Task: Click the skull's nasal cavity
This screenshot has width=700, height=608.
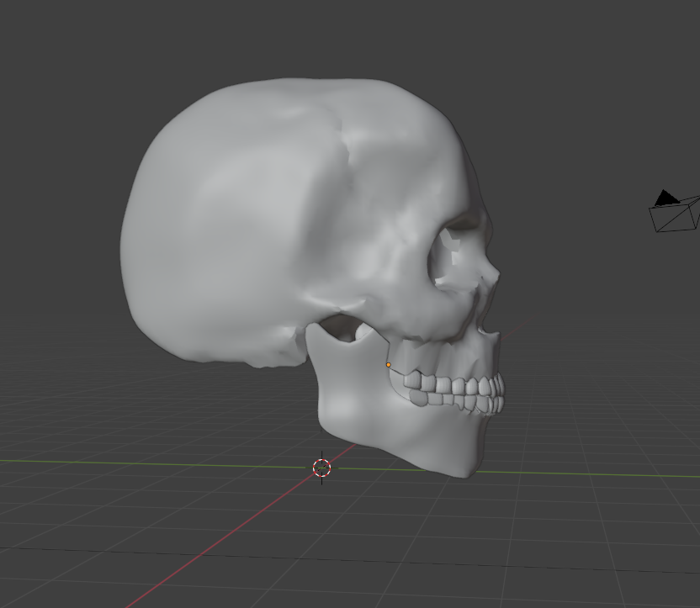Action: tap(486, 294)
